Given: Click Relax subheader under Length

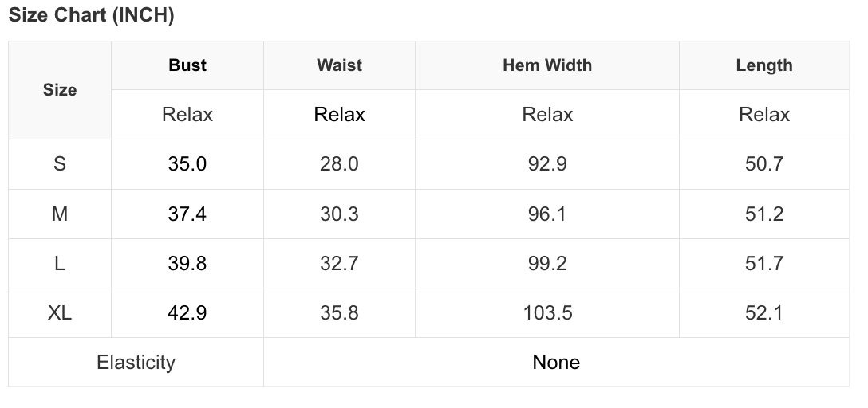Looking at the screenshot, I should (x=764, y=115).
